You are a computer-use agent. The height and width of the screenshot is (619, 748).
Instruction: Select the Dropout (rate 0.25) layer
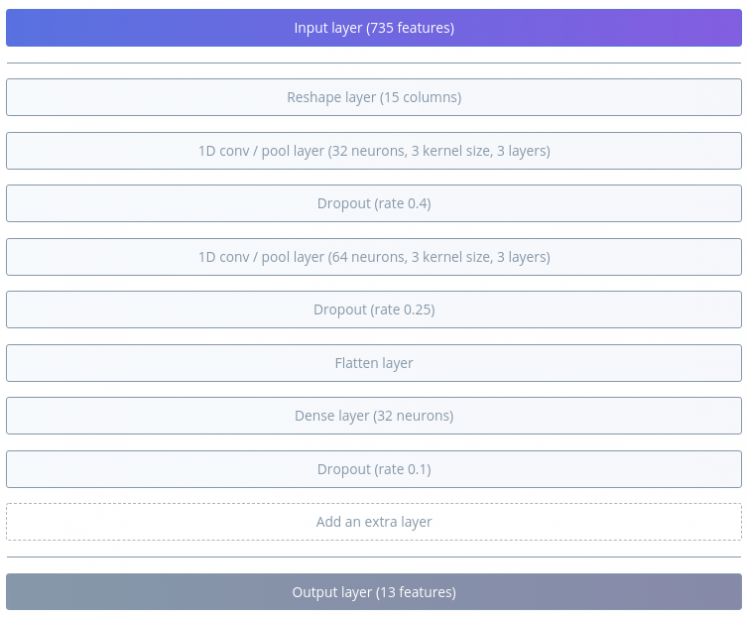[374, 310]
